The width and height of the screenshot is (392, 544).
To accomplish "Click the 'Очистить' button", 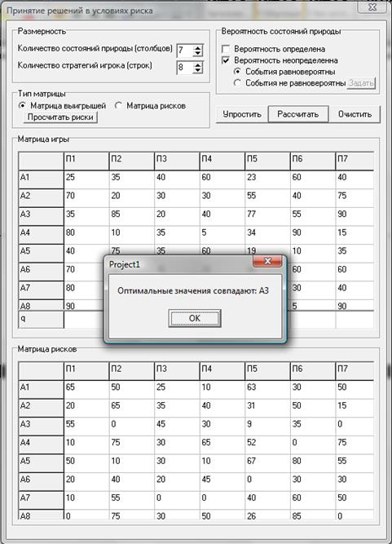I will point(355,114).
